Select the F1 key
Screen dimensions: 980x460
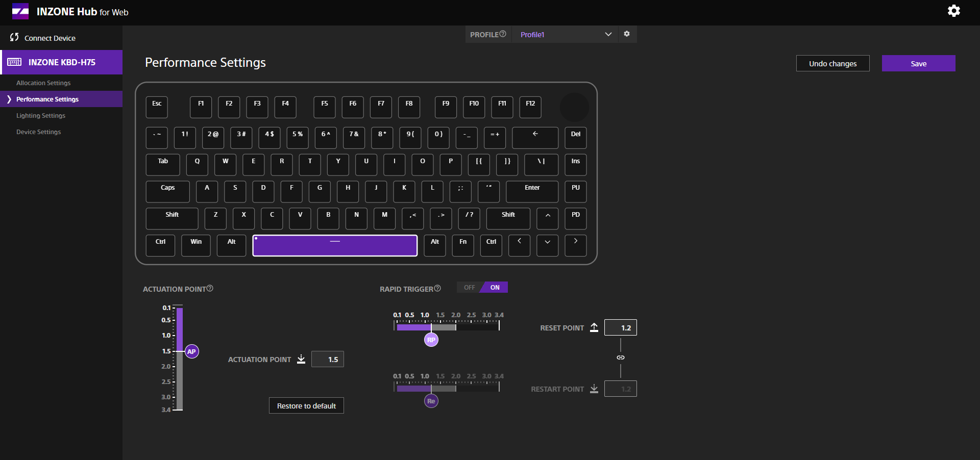tap(201, 107)
